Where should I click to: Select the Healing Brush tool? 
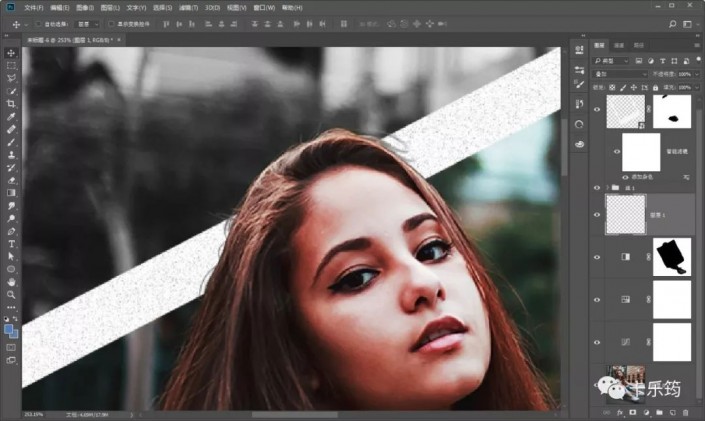(11, 130)
